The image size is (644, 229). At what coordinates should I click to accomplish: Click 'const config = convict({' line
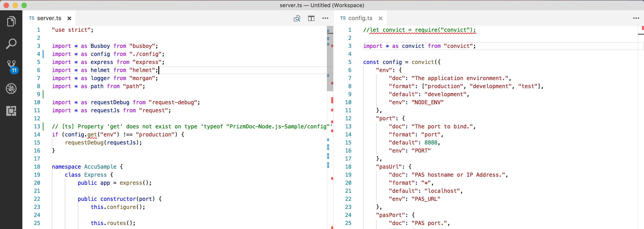402,62
